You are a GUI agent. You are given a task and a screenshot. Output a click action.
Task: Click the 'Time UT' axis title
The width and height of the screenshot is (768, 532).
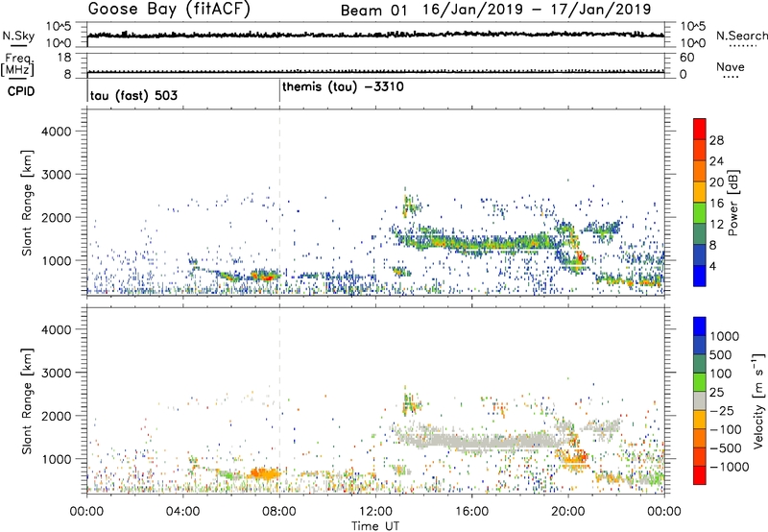click(x=375, y=525)
